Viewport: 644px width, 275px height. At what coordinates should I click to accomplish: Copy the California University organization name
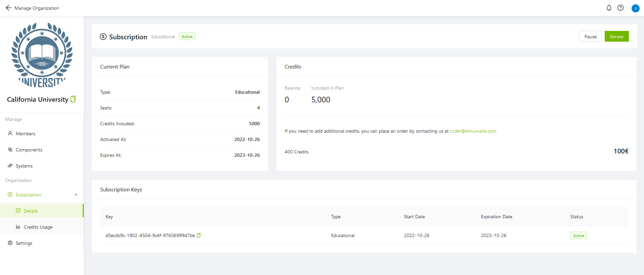pyautogui.click(x=73, y=99)
